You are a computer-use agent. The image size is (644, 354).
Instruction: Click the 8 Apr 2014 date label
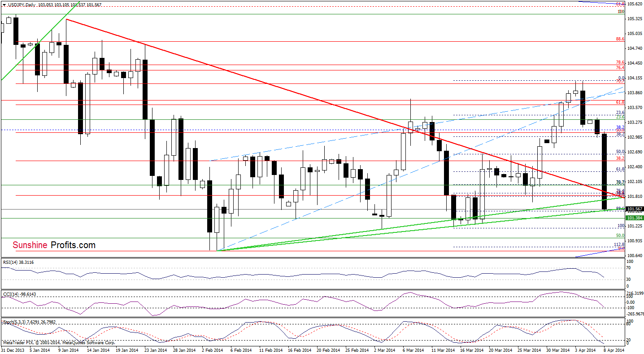(615, 350)
